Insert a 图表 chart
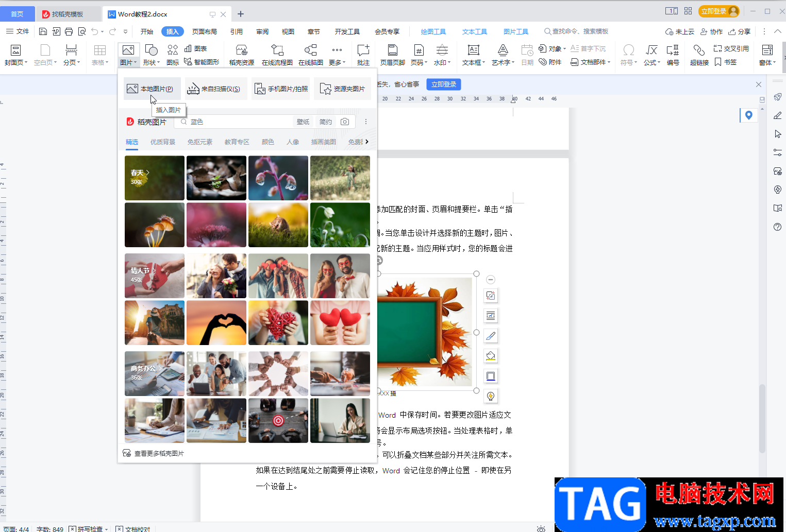This screenshot has width=786, height=532. click(x=196, y=48)
